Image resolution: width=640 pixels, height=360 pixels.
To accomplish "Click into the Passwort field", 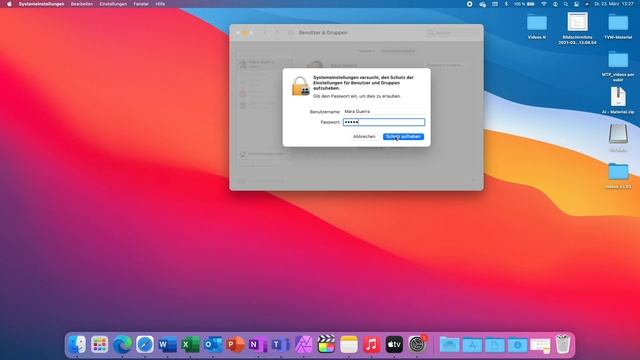I will coord(384,122).
